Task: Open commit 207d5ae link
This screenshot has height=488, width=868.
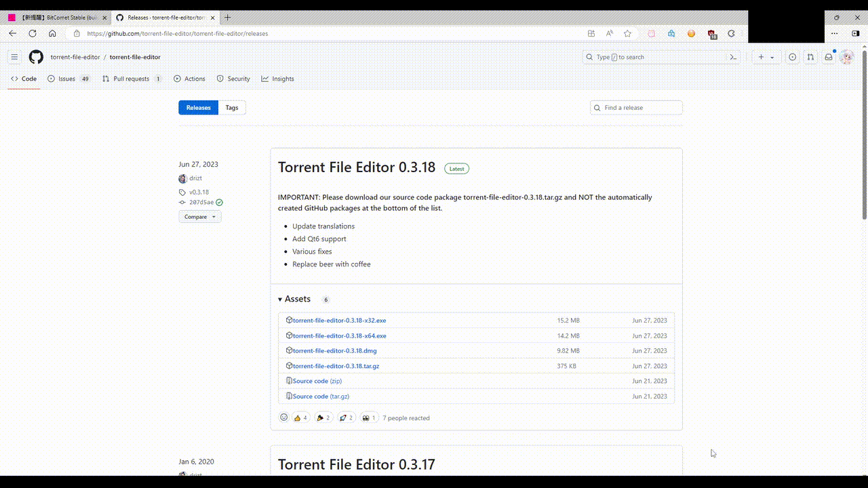Action: (x=201, y=203)
